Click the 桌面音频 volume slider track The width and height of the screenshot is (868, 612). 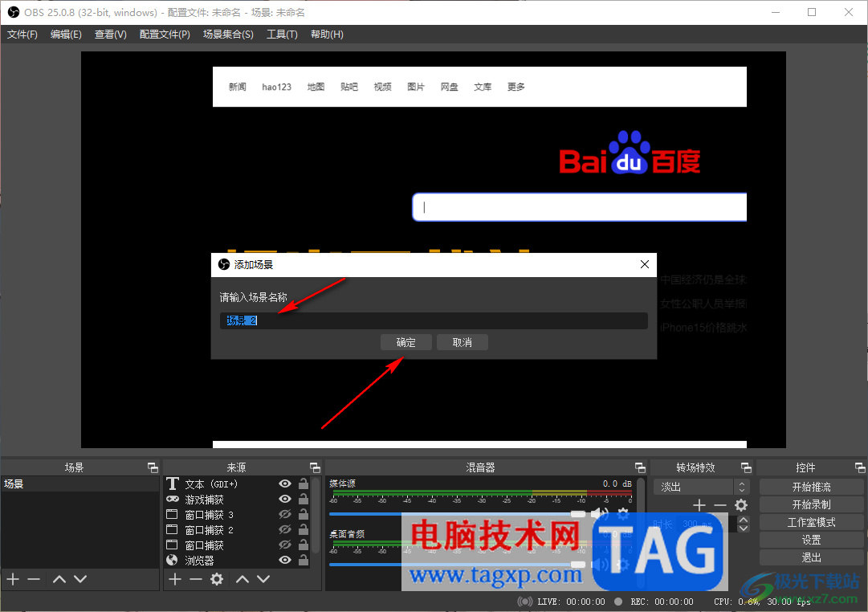457,565
